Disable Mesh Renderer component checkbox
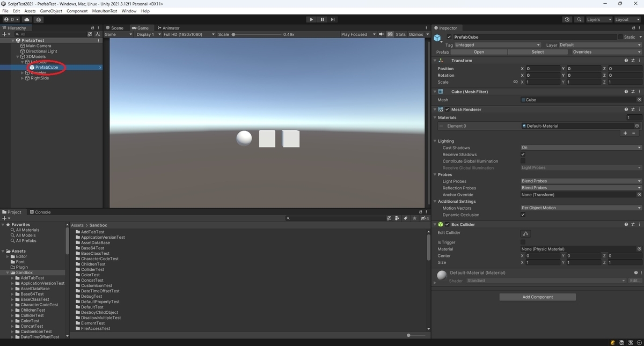This screenshot has height=346, width=644. tap(447, 109)
